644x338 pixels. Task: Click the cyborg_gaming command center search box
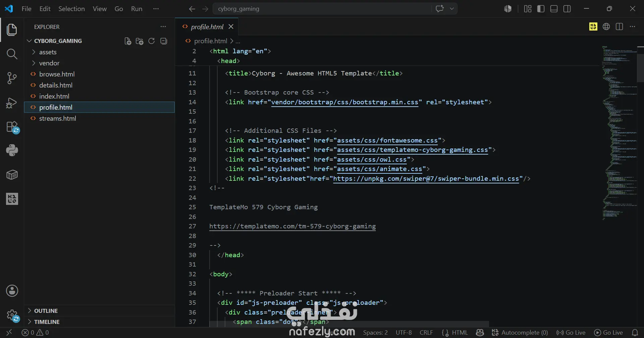tap(322, 9)
